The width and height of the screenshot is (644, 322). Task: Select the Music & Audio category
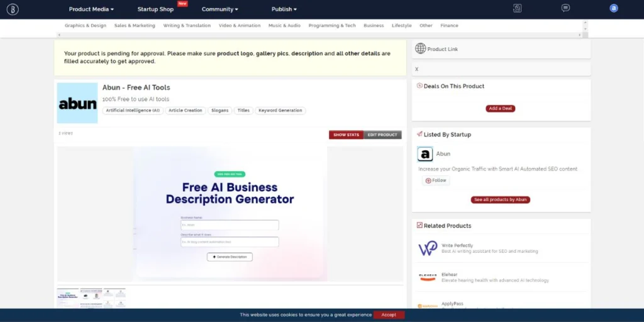click(285, 25)
